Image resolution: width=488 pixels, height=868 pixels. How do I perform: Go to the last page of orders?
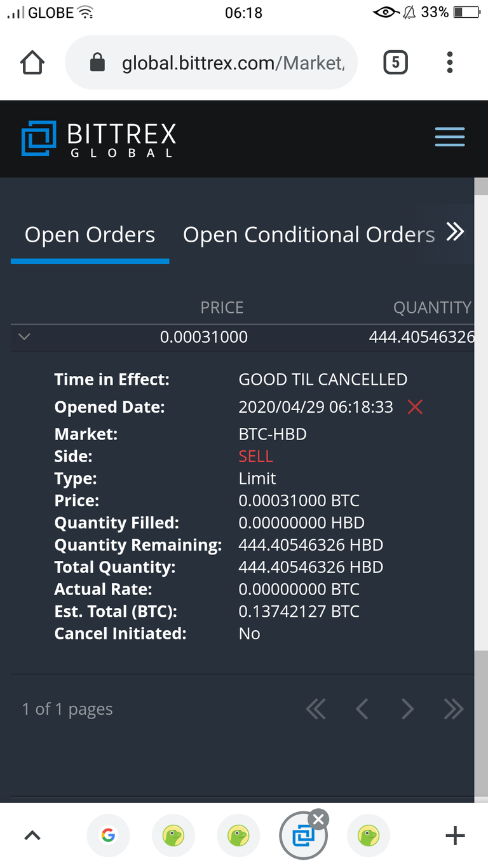coord(453,709)
